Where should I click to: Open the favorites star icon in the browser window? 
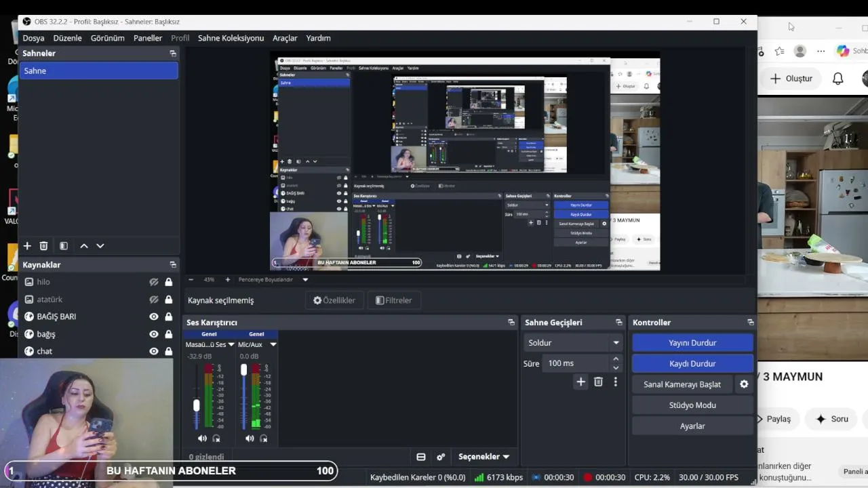(780, 52)
